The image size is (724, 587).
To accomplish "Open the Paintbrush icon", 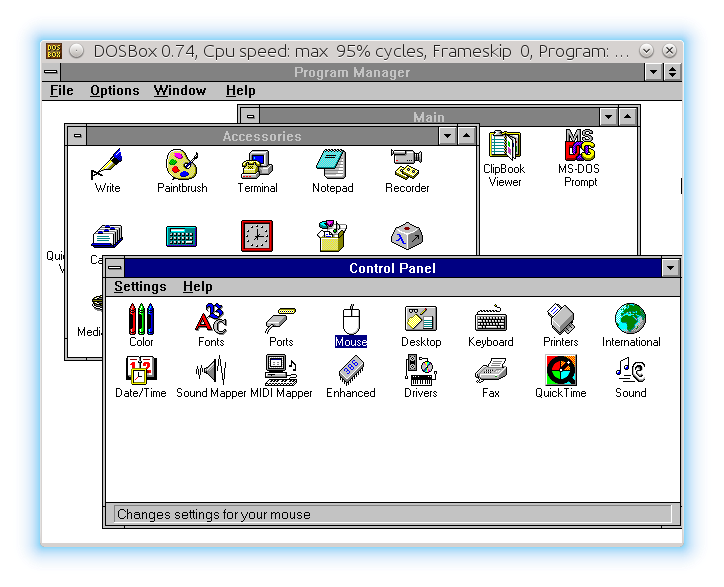I will 182,171.
